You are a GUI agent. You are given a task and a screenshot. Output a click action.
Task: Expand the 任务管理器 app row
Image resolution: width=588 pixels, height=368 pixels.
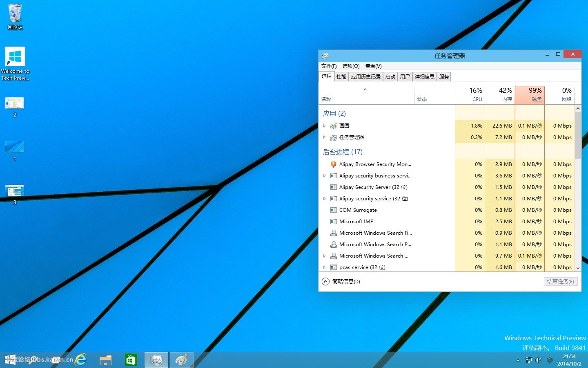coord(325,137)
